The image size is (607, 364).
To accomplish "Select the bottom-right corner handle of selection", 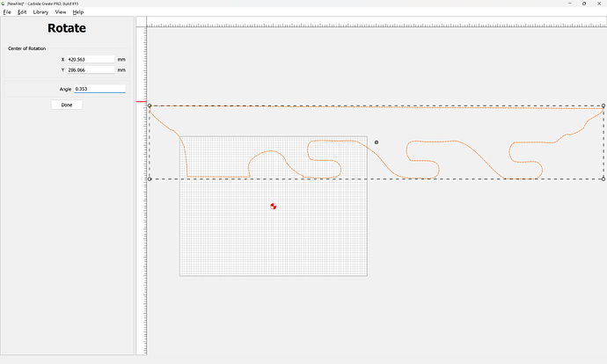I will [603, 178].
